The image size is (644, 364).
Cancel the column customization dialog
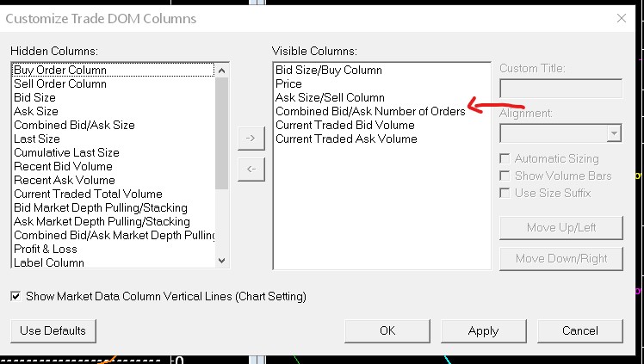[579, 330]
